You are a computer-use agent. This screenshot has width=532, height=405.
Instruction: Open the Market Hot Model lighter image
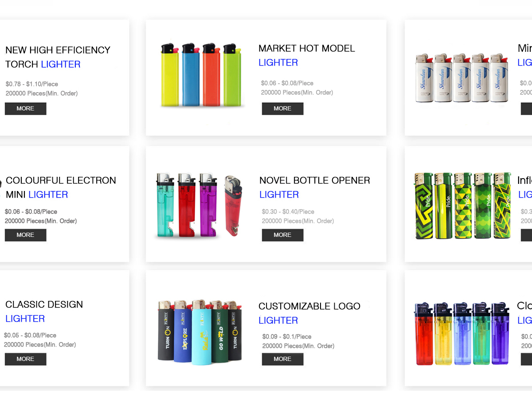pos(201,75)
